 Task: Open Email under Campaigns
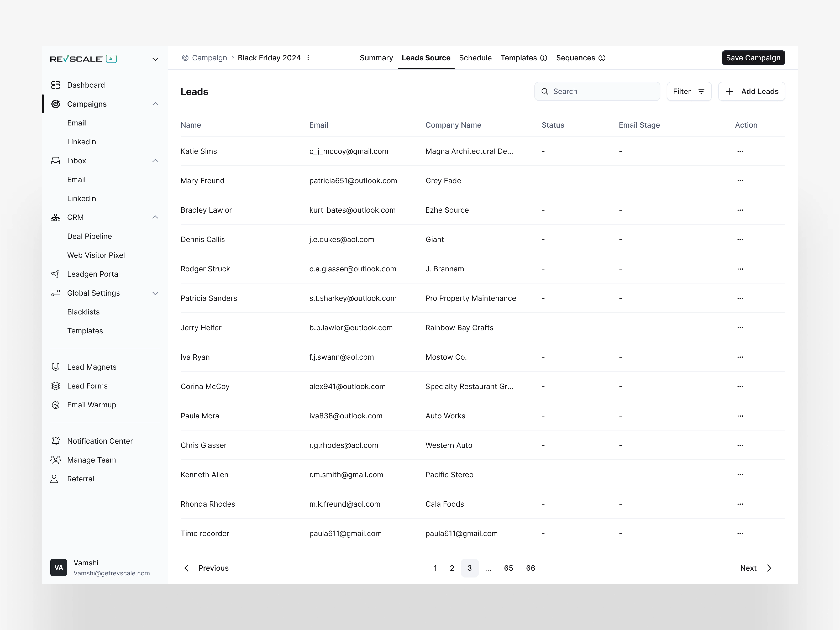pyautogui.click(x=76, y=123)
